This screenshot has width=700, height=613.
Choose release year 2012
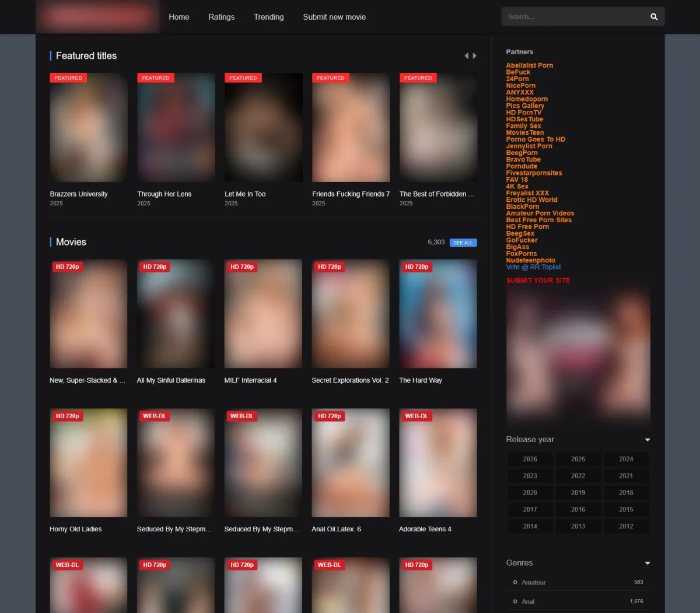(x=626, y=526)
